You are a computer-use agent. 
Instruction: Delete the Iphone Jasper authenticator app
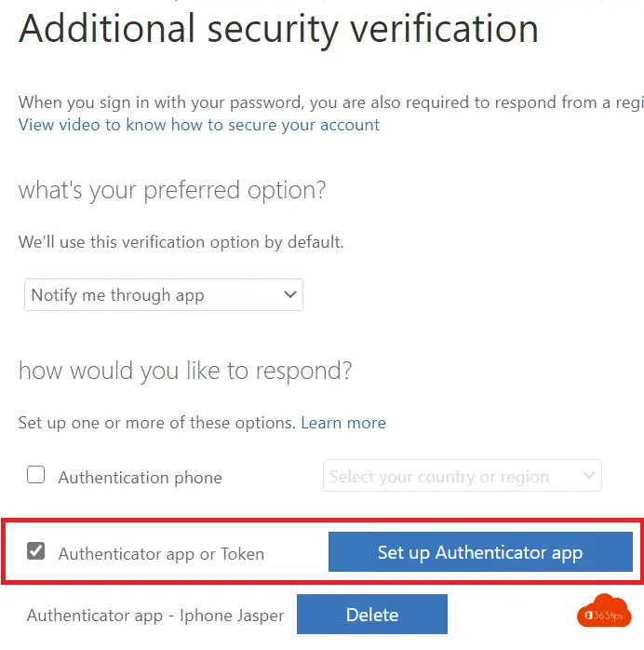click(372, 614)
